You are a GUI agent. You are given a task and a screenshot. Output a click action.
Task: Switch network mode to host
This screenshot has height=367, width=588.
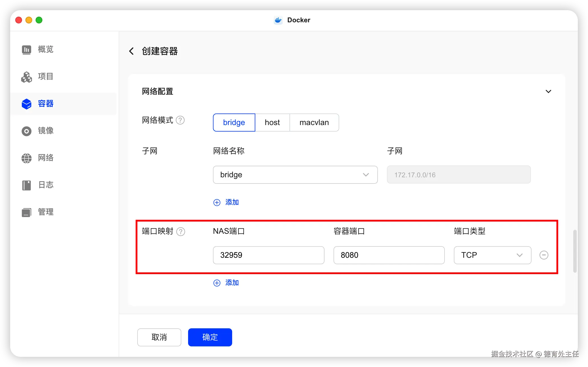pyautogui.click(x=272, y=123)
